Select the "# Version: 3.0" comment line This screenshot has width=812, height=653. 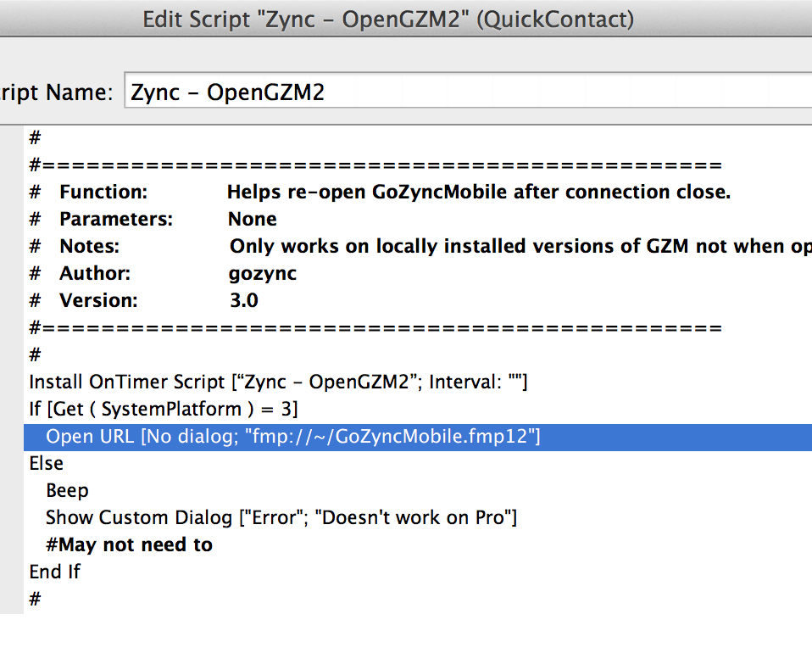(418, 300)
